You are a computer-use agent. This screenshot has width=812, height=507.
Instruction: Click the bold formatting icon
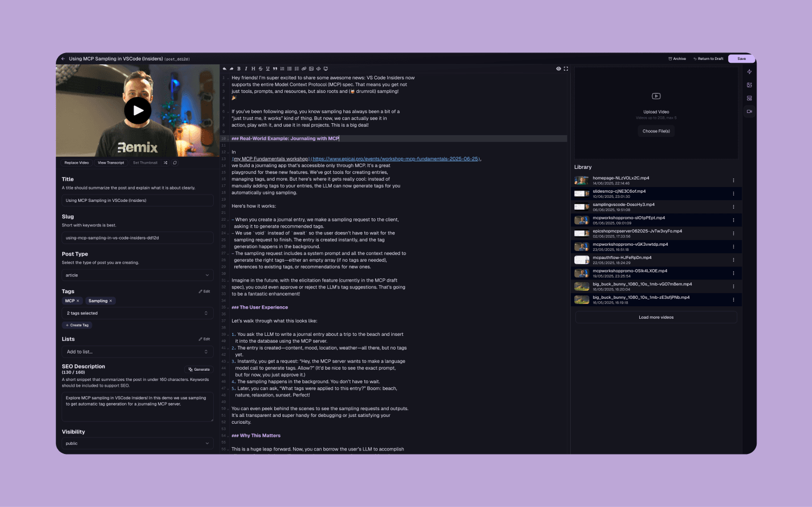pos(239,68)
